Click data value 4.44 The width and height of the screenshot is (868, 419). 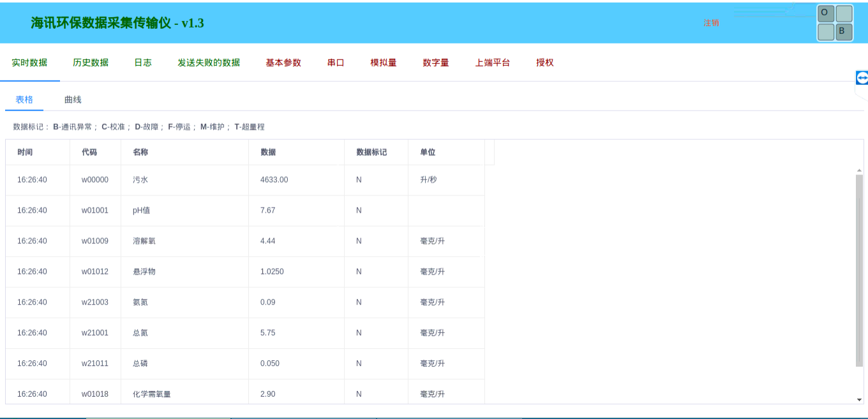[268, 241]
